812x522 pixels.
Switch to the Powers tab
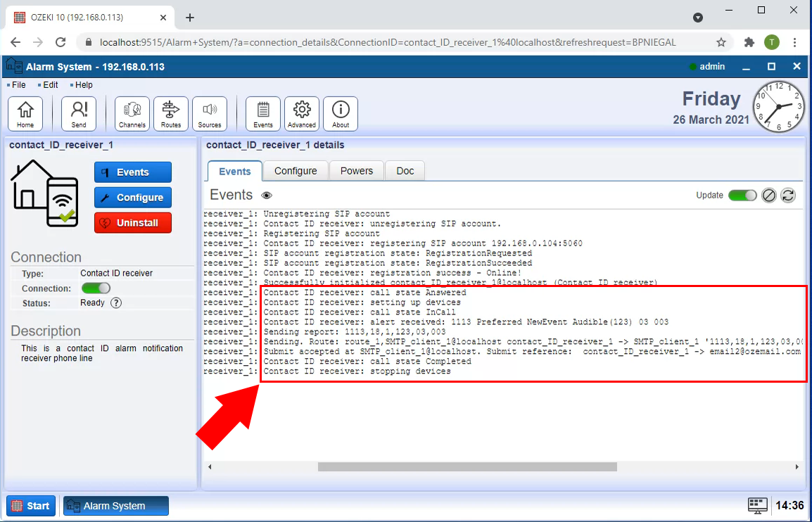[x=357, y=171]
